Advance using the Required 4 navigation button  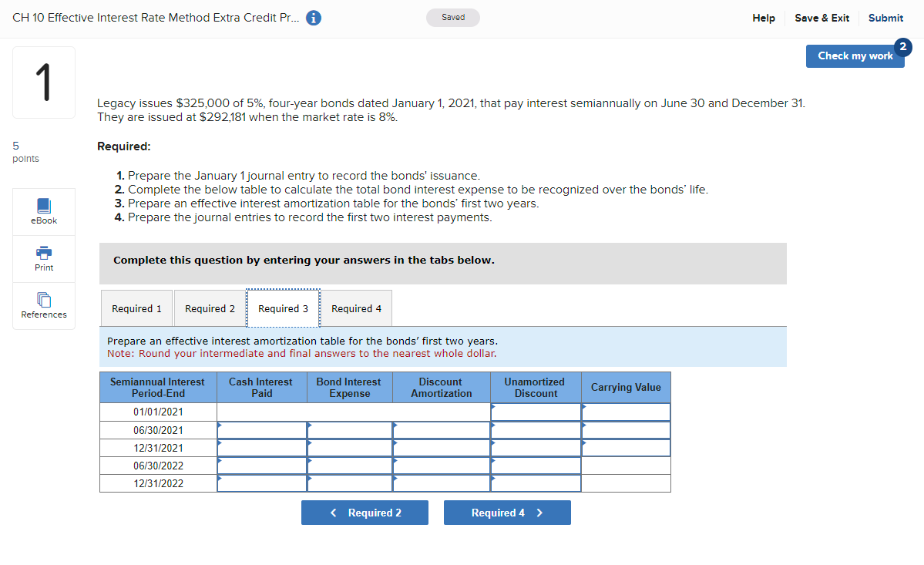coord(506,512)
